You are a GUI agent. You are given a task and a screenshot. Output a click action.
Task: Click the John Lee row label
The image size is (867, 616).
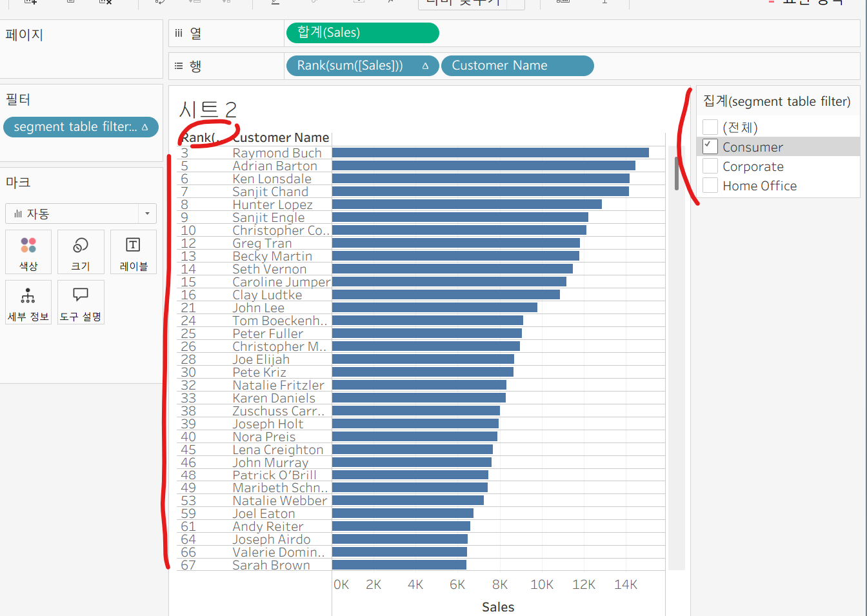pos(258,308)
